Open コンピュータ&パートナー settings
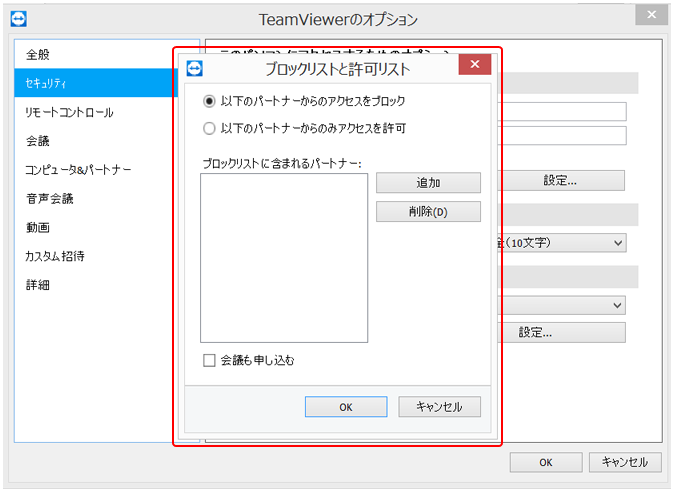This screenshot has width=675, height=493. click(78, 170)
